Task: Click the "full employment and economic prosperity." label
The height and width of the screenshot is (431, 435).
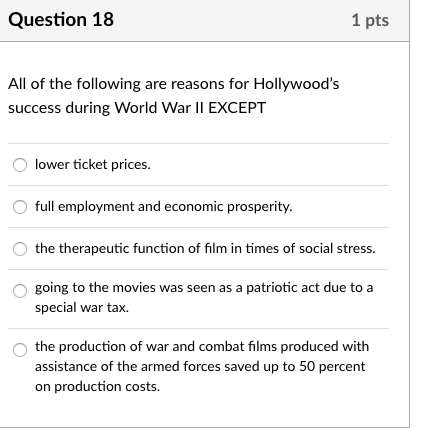Action: click(x=164, y=207)
